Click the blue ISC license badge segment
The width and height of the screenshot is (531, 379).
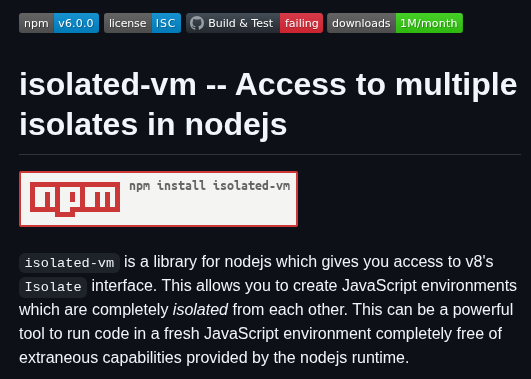[x=166, y=23]
